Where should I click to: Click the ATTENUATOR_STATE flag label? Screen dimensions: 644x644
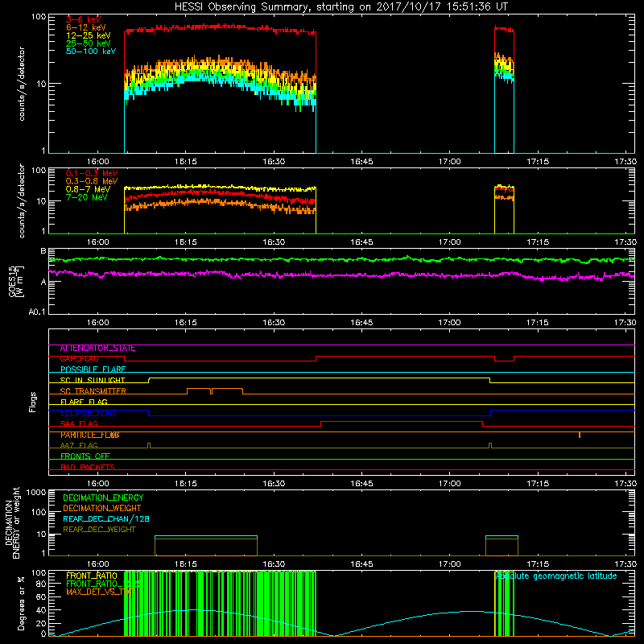click(x=97, y=349)
